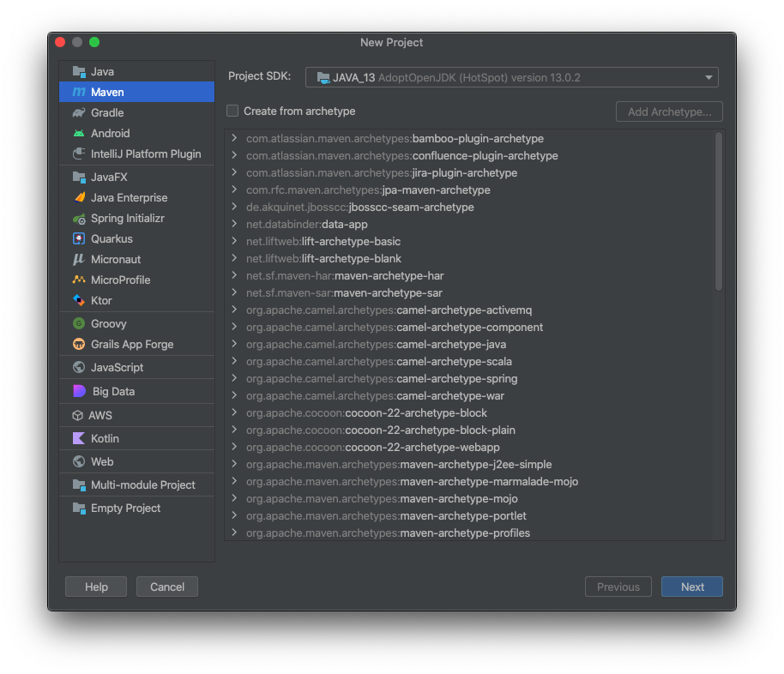Click the green zoom window button

tap(94, 42)
